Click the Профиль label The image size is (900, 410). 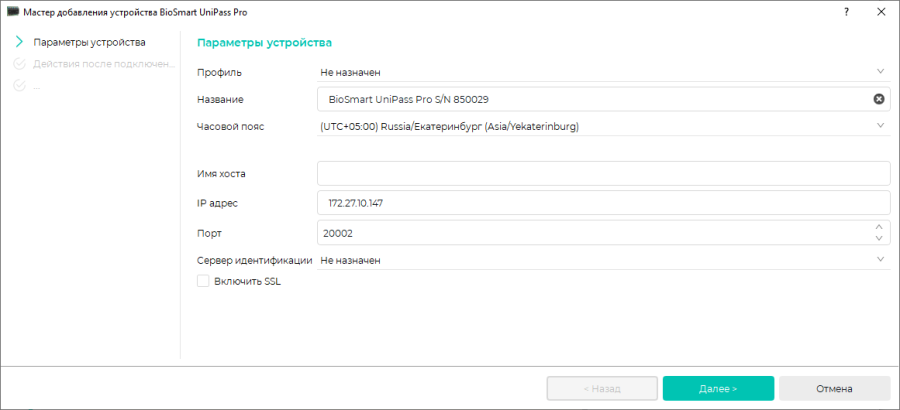219,72
